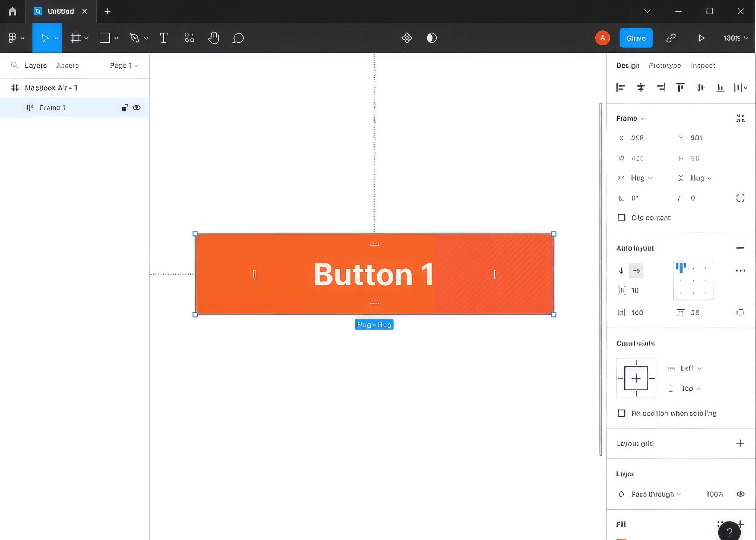Align vertical centers

click(700, 87)
